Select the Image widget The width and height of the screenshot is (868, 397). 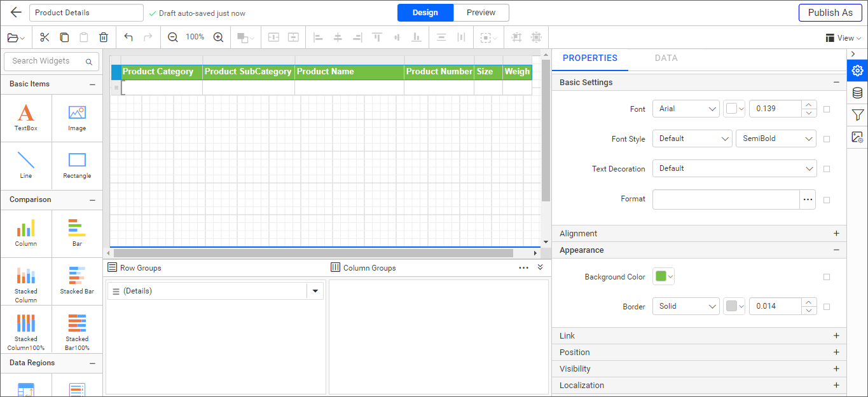point(77,118)
